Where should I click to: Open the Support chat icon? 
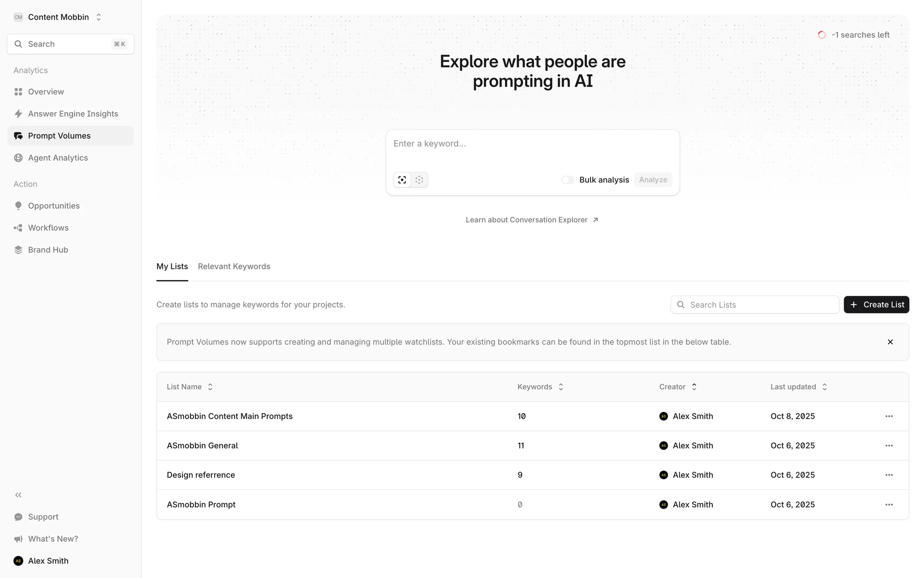[x=18, y=517]
